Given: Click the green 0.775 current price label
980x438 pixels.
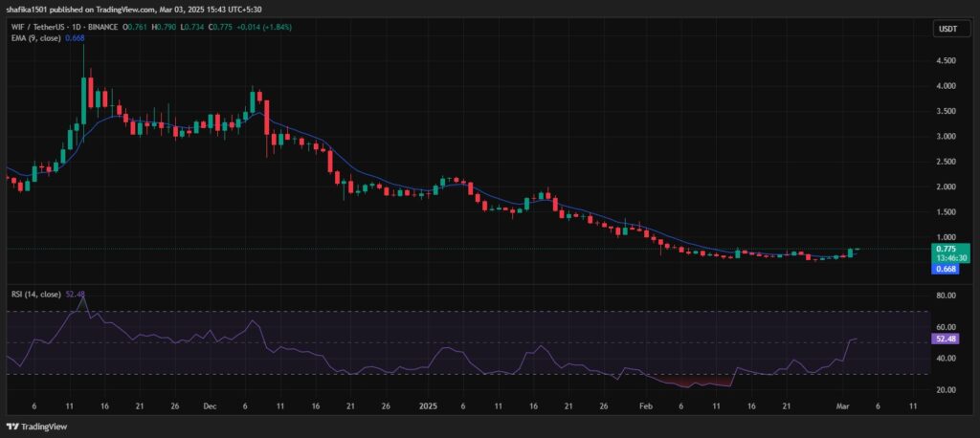Looking at the screenshot, I should coord(946,249).
